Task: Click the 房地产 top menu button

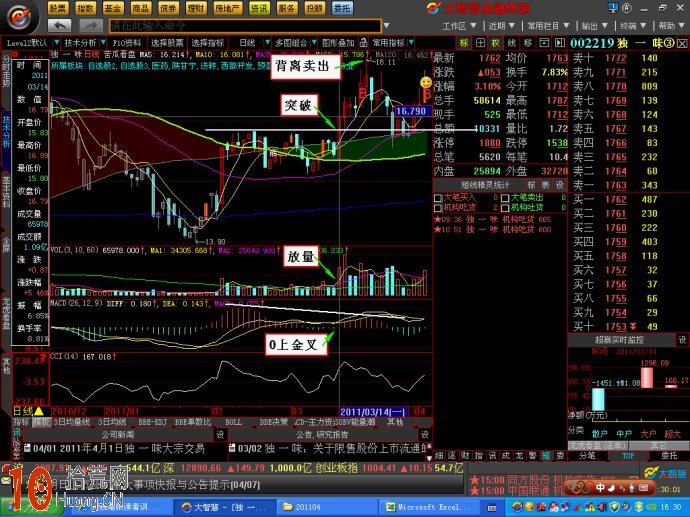Action: tap(227, 8)
